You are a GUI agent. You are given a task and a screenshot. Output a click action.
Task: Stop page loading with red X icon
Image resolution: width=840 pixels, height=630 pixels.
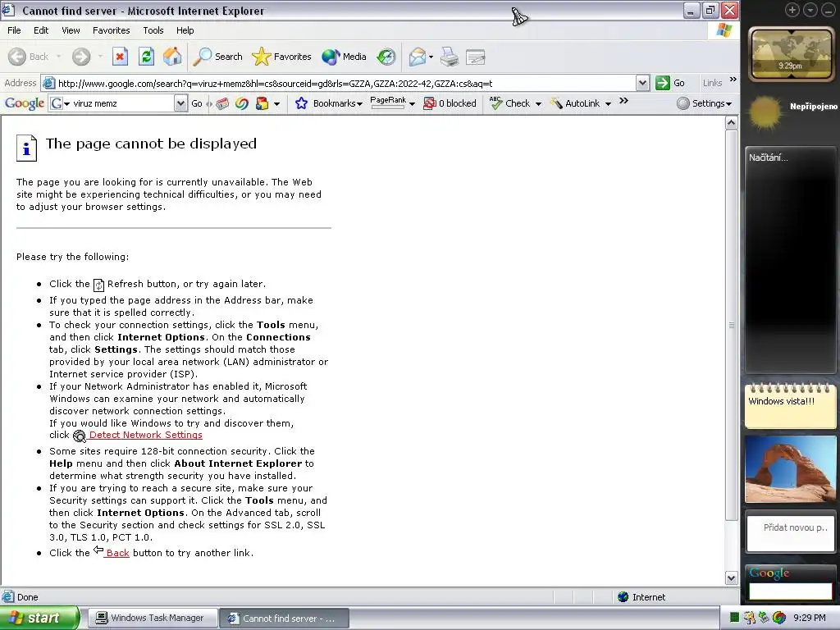click(120, 57)
